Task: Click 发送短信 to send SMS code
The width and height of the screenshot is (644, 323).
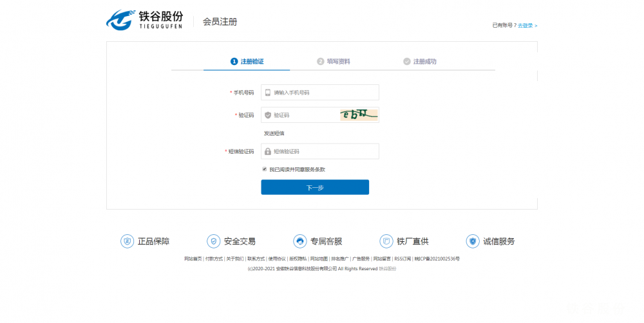Action: click(x=274, y=133)
